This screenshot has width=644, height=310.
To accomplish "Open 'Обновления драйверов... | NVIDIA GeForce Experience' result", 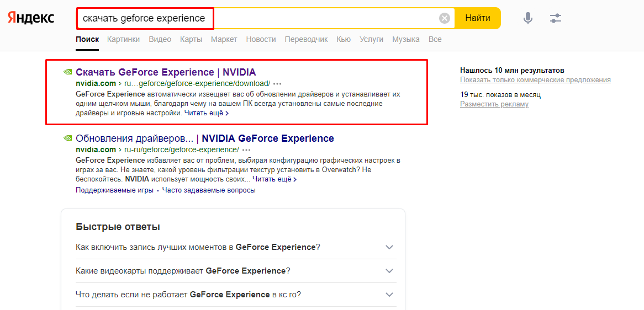I will (205, 138).
